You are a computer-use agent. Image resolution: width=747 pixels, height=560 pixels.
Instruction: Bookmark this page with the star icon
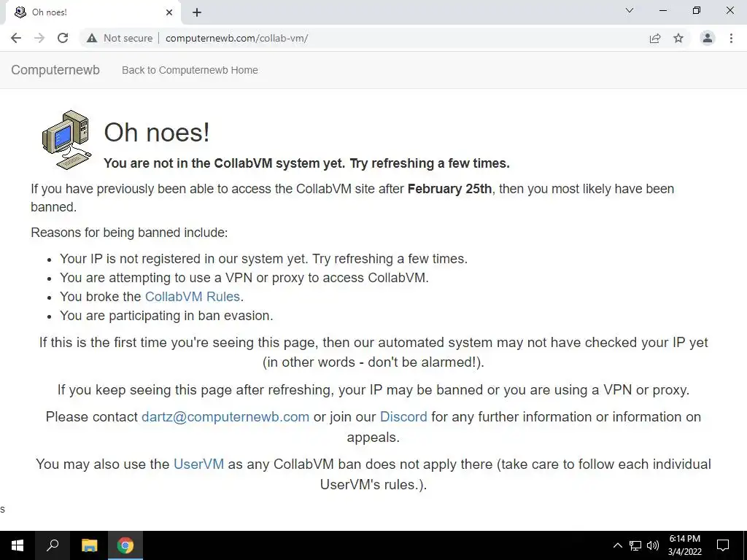678,38
